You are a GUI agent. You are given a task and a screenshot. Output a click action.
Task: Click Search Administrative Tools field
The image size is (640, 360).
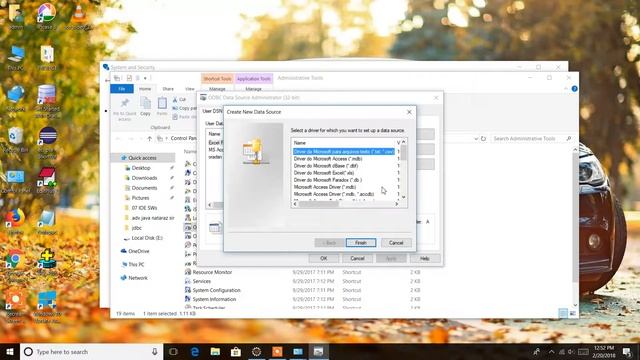tap(532, 139)
